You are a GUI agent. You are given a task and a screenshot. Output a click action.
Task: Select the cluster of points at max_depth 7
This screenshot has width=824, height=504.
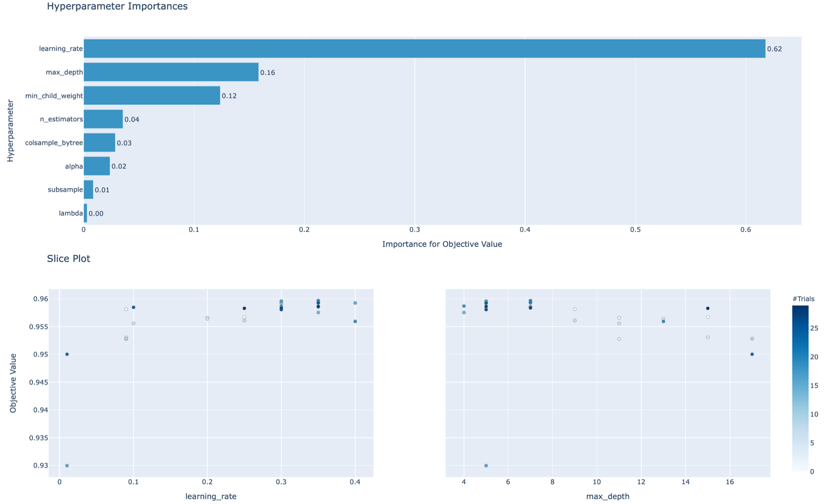click(530, 304)
